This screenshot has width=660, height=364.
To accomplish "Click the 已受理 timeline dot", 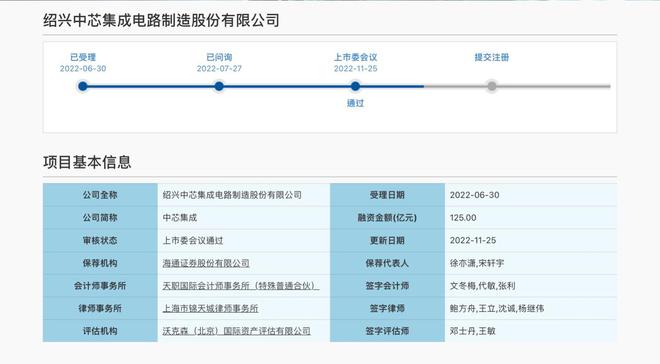I will (83, 86).
